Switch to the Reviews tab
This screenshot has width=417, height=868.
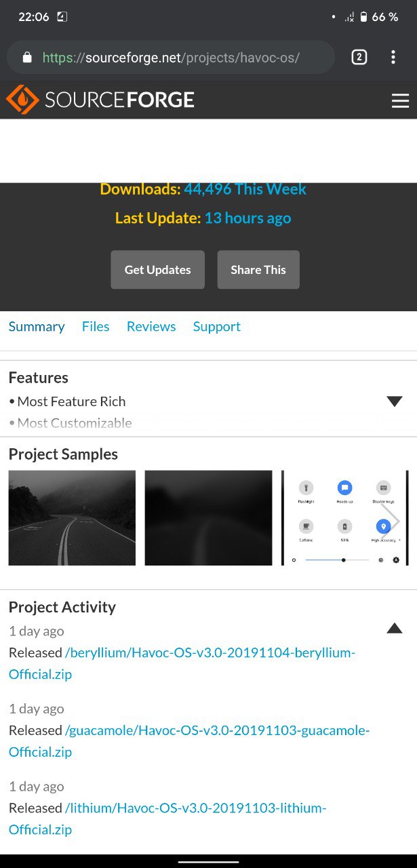[x=151, y=327]
